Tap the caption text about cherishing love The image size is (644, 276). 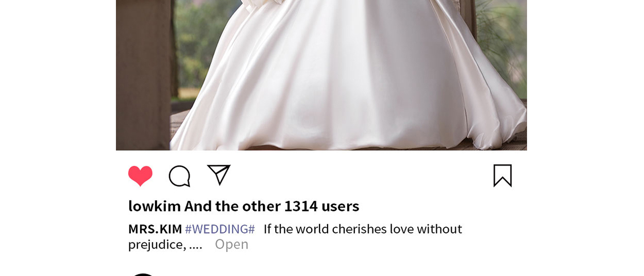[363, 229]
